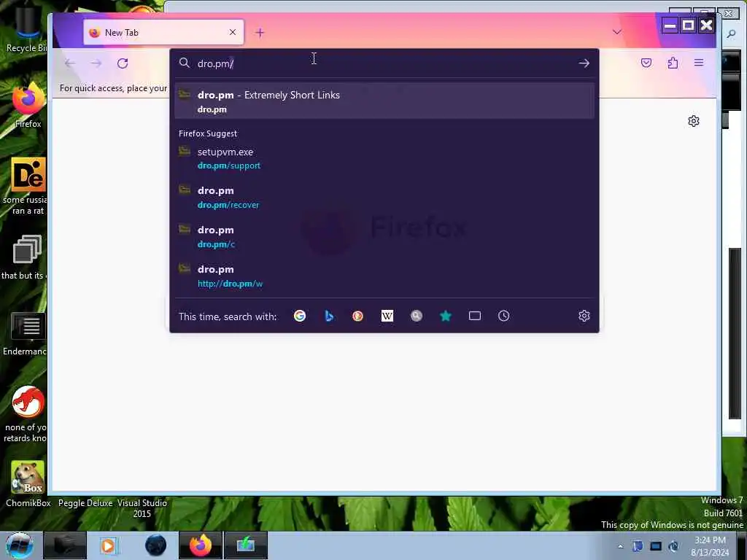Reload the page with the refresh icon
The height and width of the screenshot is (560, 747).
tap(123, 63)
